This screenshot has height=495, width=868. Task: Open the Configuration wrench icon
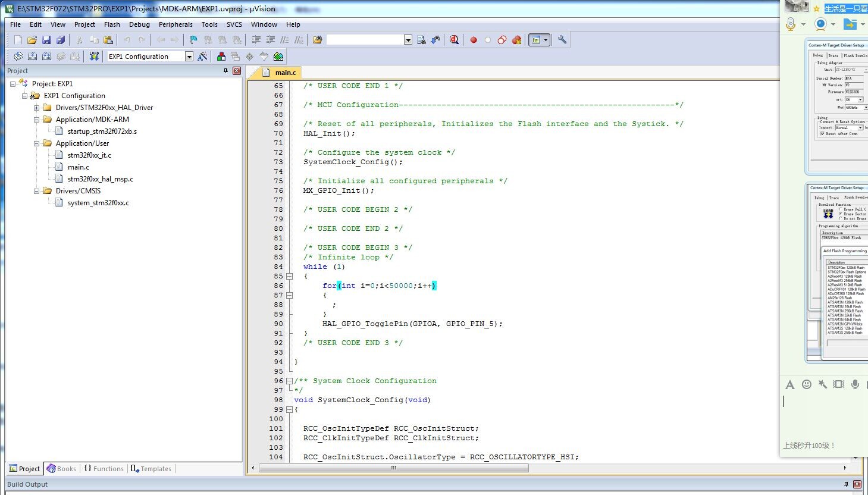point(562,40)
